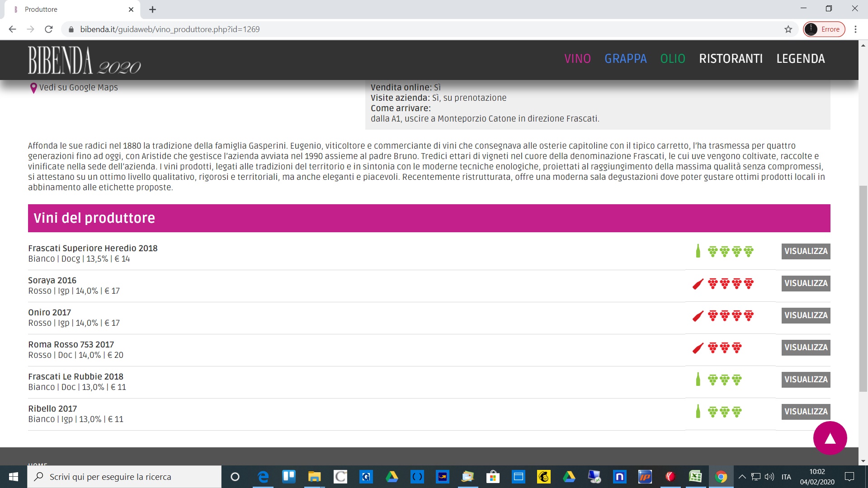The height and width of the screenshot is (488, 868).
Task: Open the volume control in the system tray
Action: click(x=769, y=477)
